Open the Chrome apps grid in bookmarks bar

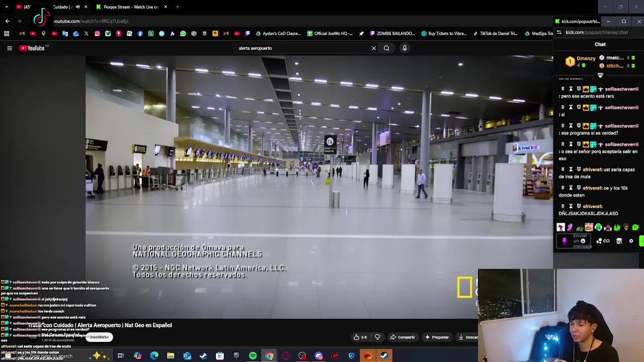[7, 34]
